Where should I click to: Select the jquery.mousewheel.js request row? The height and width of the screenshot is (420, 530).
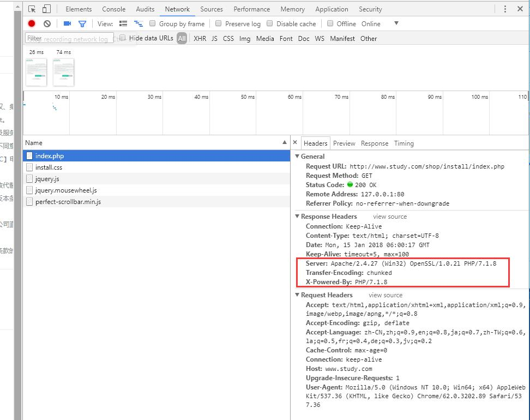coord(156,190)
